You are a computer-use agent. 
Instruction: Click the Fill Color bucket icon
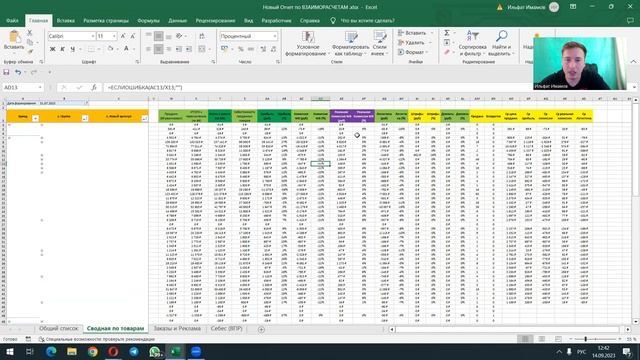tap(110, 49)
